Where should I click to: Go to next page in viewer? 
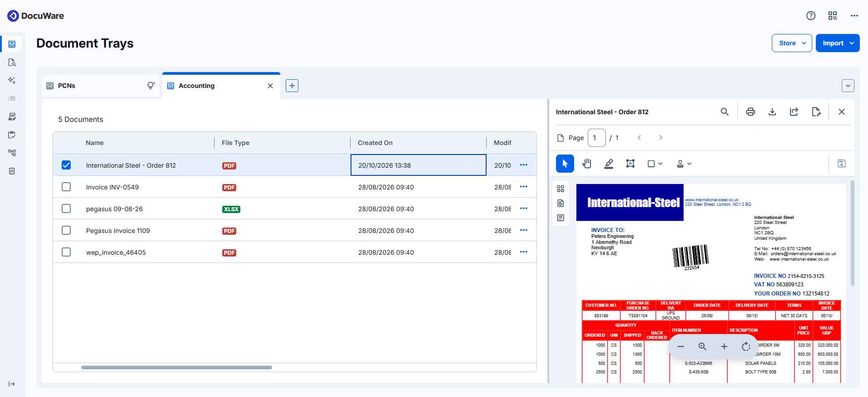(661, 138)
